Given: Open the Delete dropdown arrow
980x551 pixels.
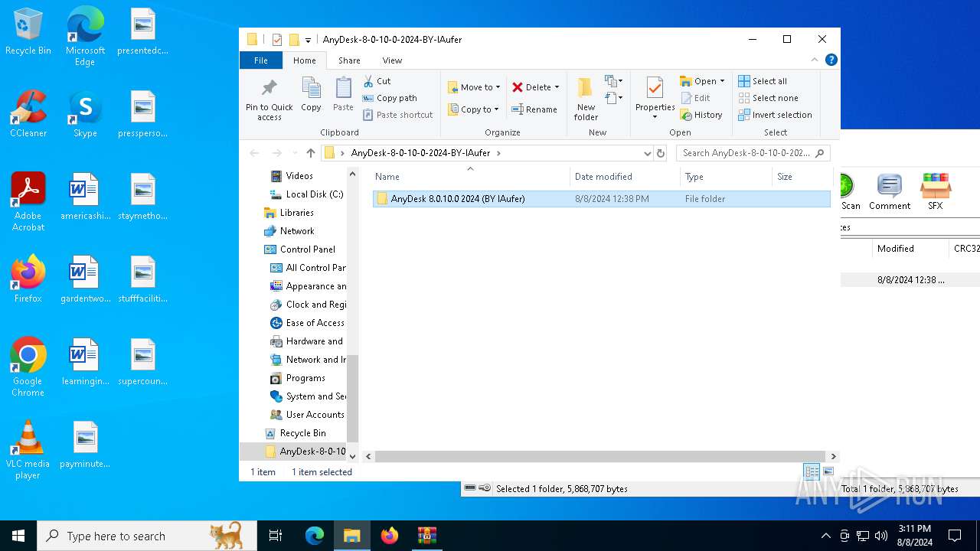Looking at the screenshot, I should point(557,87).
